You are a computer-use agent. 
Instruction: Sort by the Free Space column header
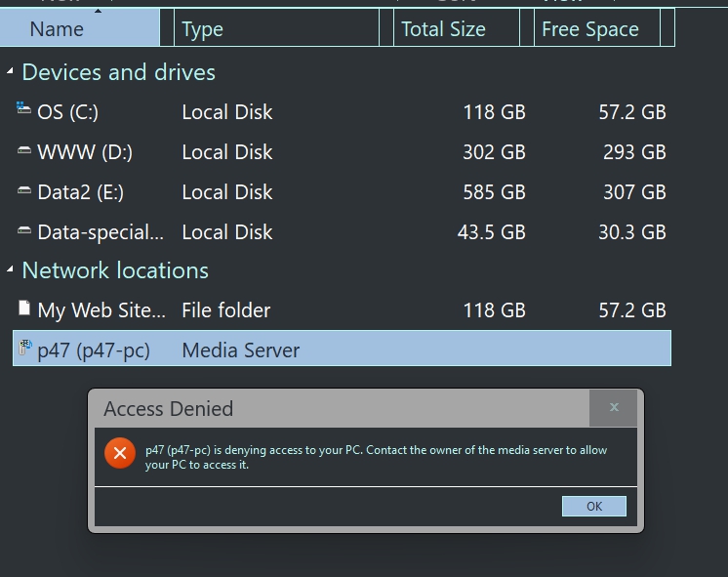589,29
